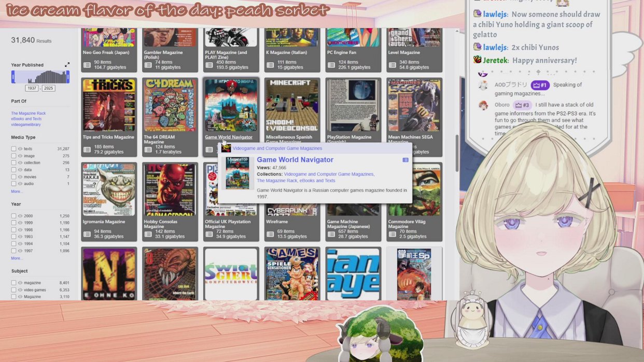Click collection list icon on PLAY Magazine card

209,65
